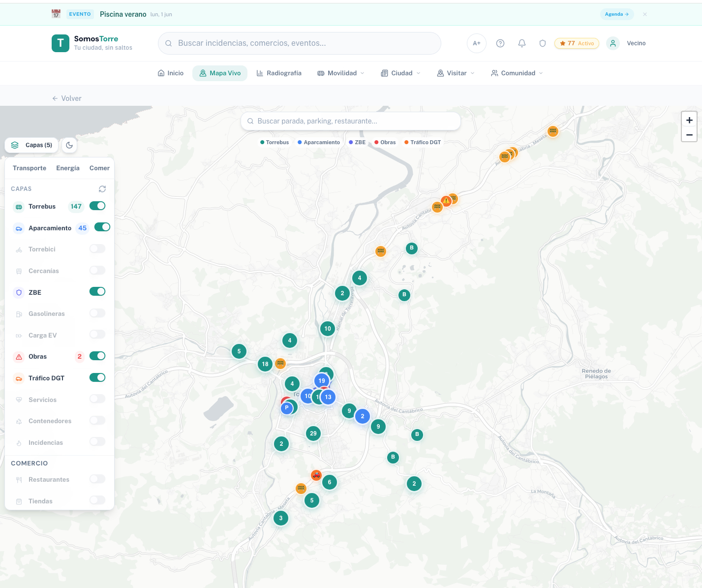The height and width of the screenshot is (588, 702).
Task: Click the Torrebus cluster marker 29
Action: [313, 433]
